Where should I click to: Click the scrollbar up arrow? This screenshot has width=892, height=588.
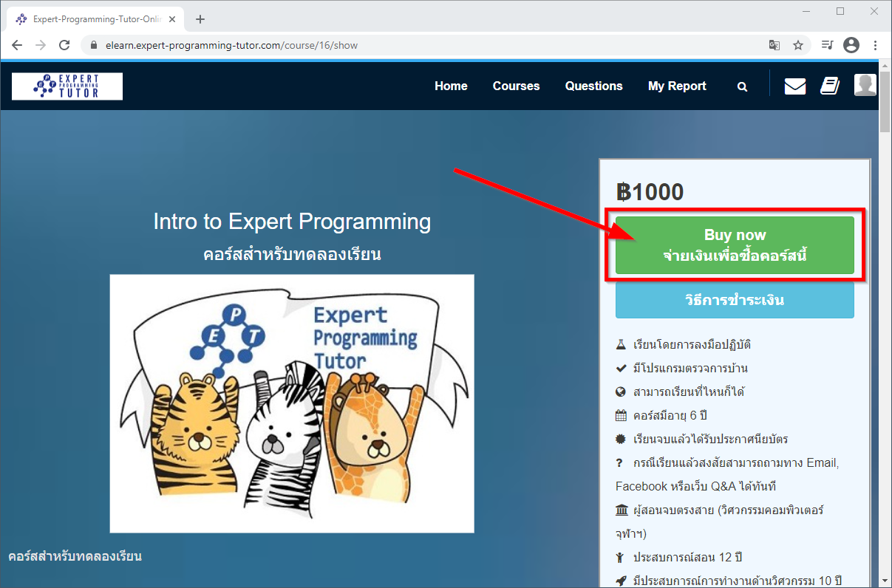pos(885,67)
